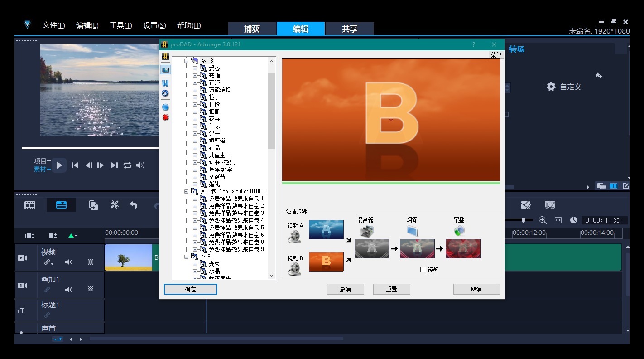Click the timeline zoom slider handle
The width and height of the screenshot is (644, 359).
coord(524,220)
